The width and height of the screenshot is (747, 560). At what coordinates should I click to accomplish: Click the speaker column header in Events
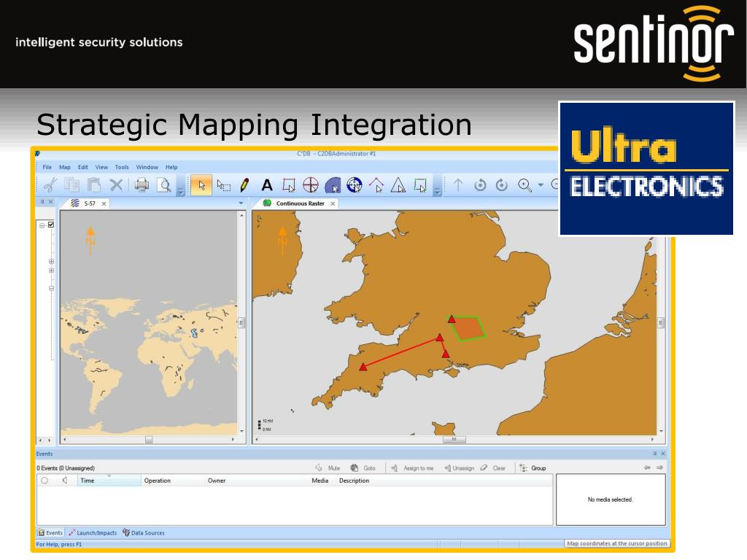65,481
